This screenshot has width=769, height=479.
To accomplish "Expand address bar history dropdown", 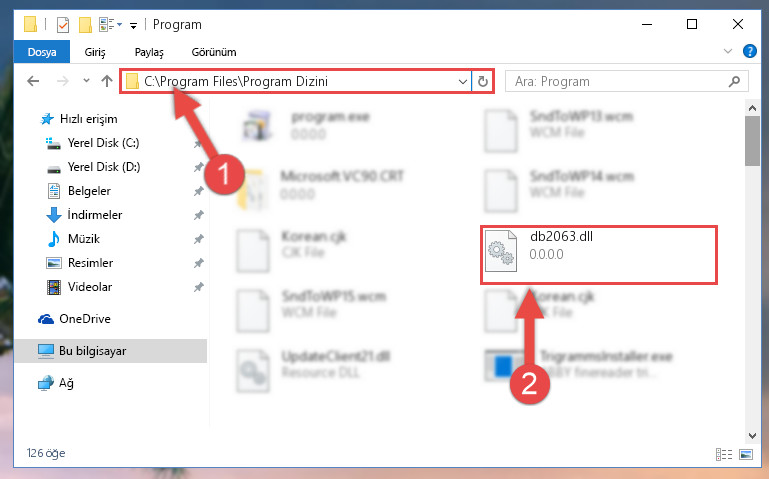I will 462,81.
